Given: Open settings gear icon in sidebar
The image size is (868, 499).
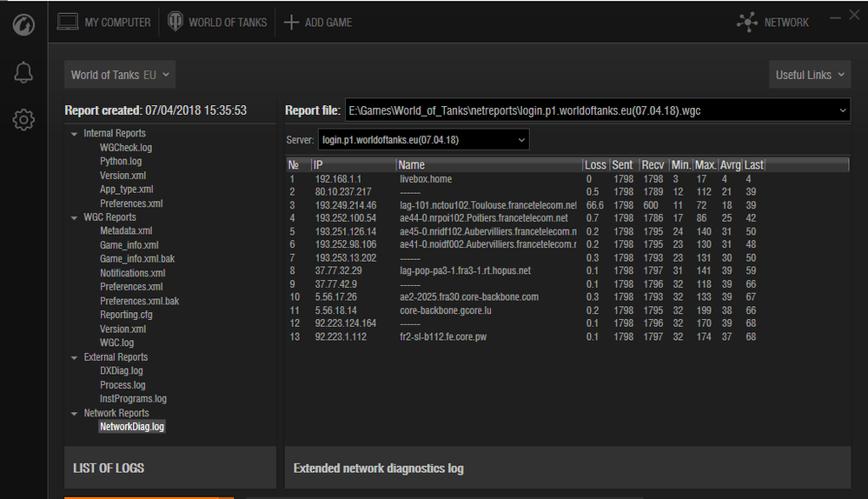Looking at the screenshot, I should [x=23, y=120].
